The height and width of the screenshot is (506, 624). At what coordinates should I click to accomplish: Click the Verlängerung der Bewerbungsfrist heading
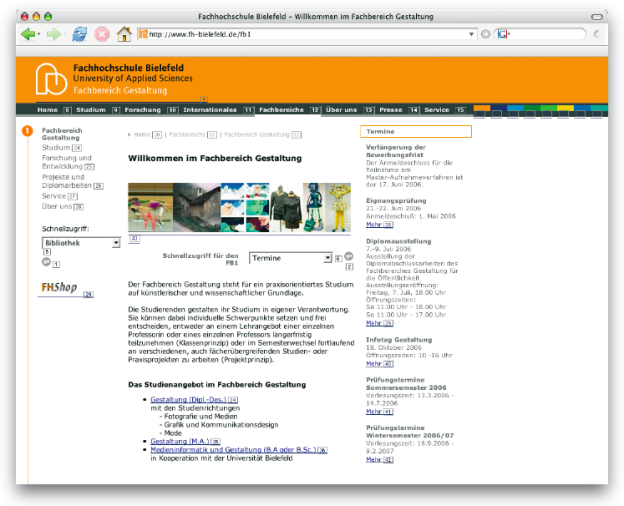396,151
